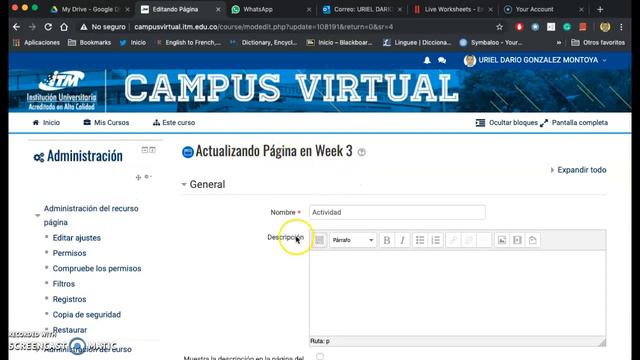The image size is (640, 360).
Task: Click Pantalla completa
Action: click(x=573, y=122)
